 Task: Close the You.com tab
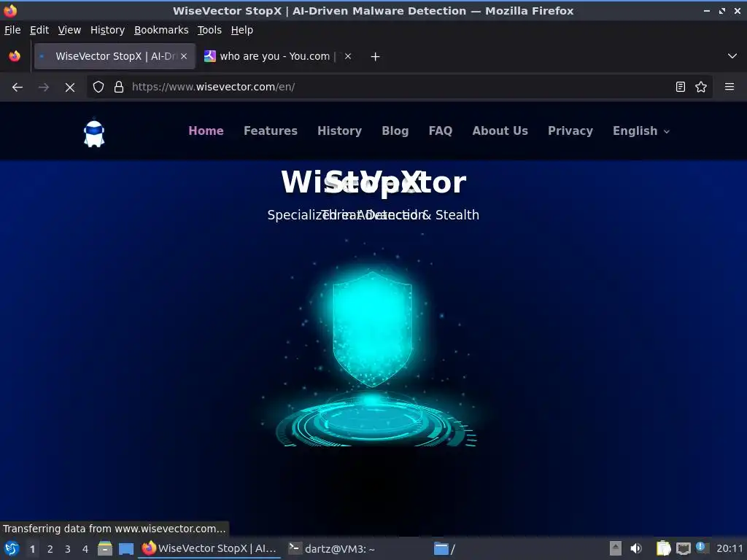348,56
